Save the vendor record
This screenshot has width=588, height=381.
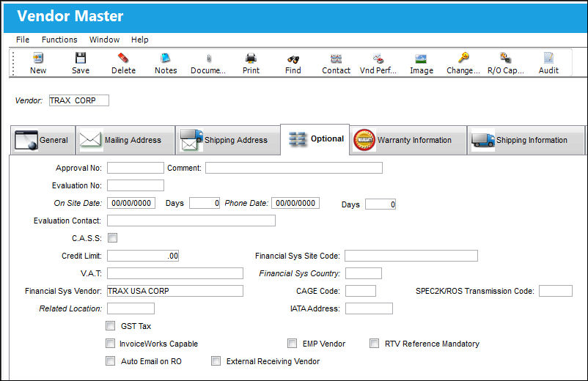tap(81, 63)
